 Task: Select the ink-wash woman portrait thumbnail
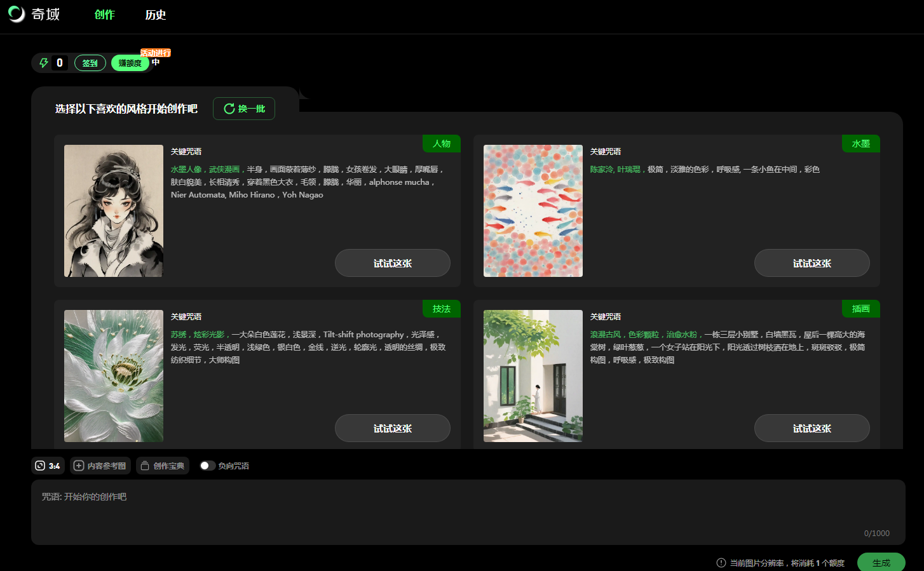114,211
